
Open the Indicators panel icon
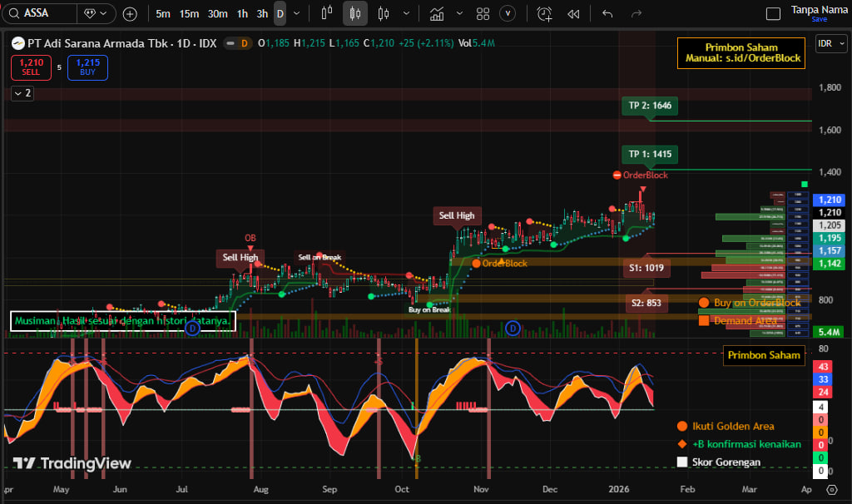coord(437,13)
